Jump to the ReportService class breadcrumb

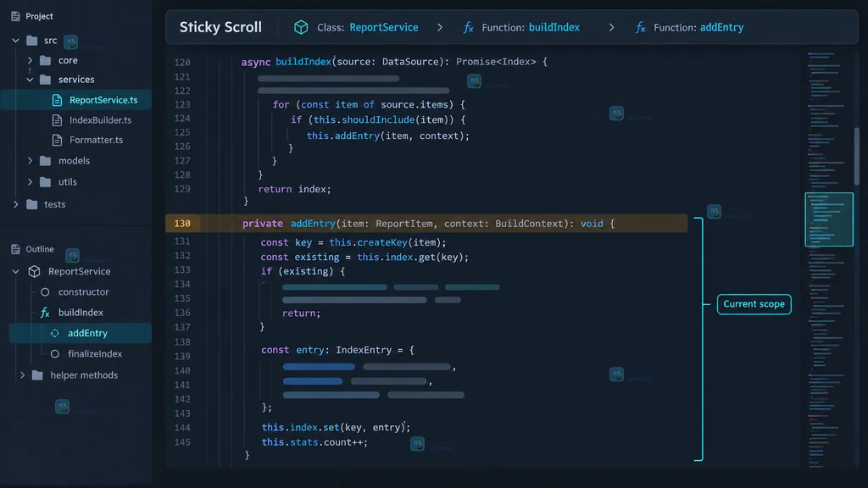tap(384, 28)
